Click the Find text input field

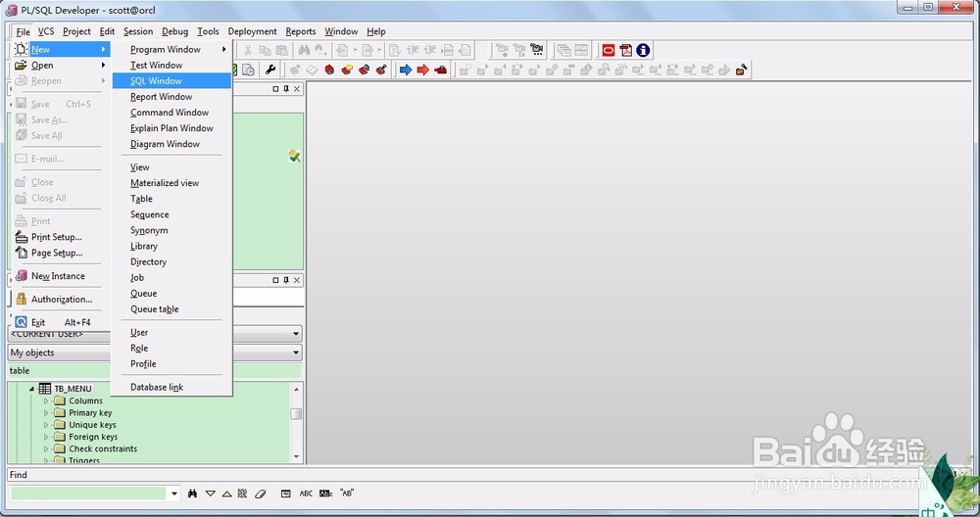pos(88,493)
